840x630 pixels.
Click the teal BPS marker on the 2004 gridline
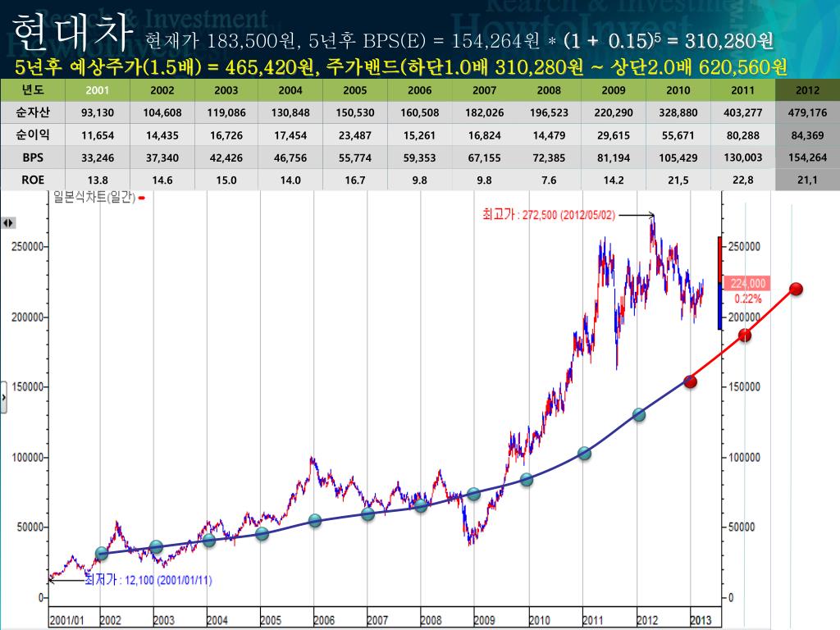(x=209, y=541)
